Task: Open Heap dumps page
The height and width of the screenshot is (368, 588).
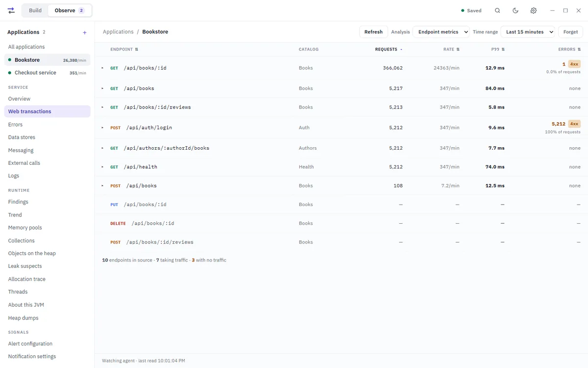Action: pos(47,318)
